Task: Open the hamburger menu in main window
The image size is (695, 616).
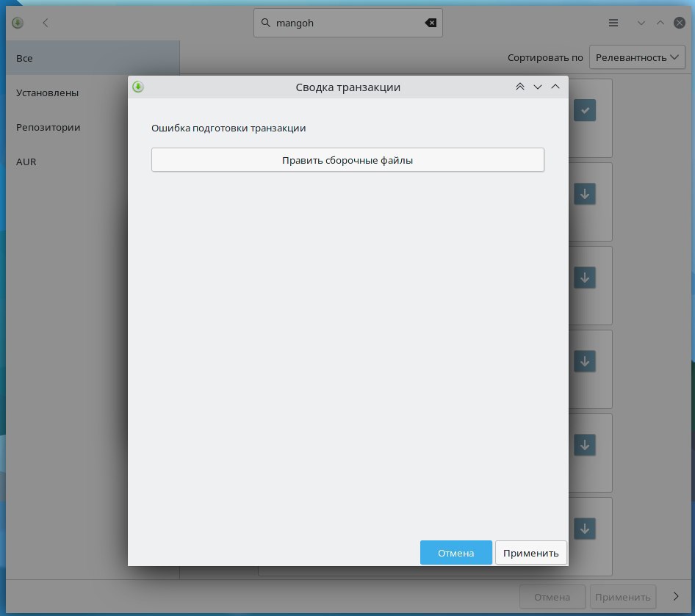Action: pyautogui.click(x=613, y=23)
